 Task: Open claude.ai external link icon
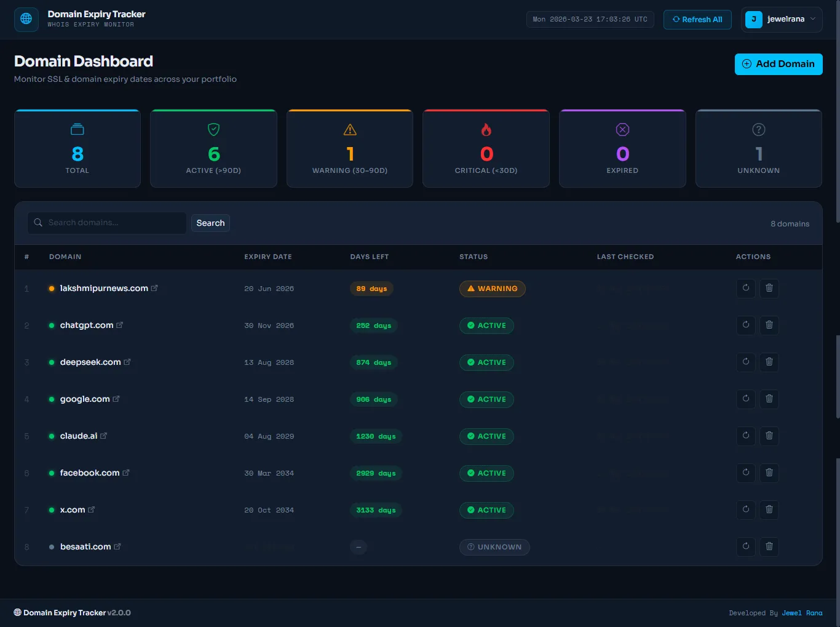click(104, 436)
